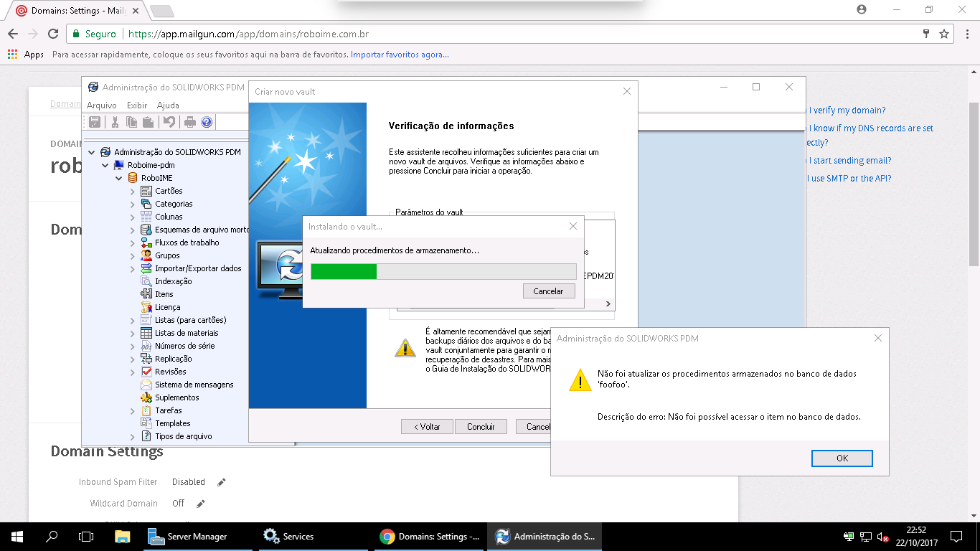Image resolution: width=980 pixels, height=551 pixels.
Task: Select the Suplementos add-ins icon
Action: click(x=146, y=397)
